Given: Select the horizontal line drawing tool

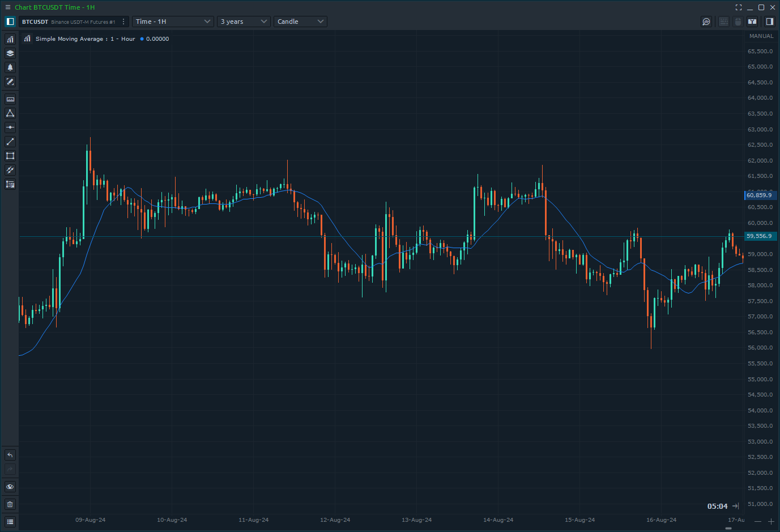Looking at the screenshot, I should point(10,127).
